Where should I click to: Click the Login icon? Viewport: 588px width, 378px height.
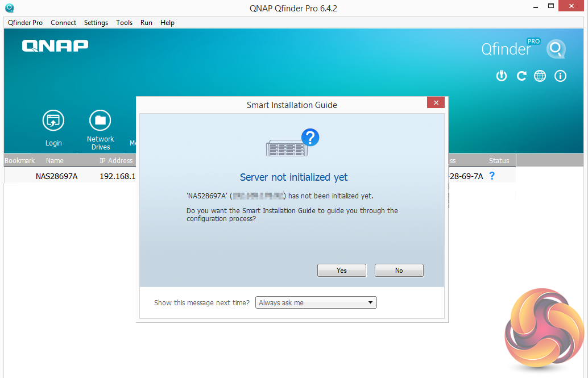point(53,121)
